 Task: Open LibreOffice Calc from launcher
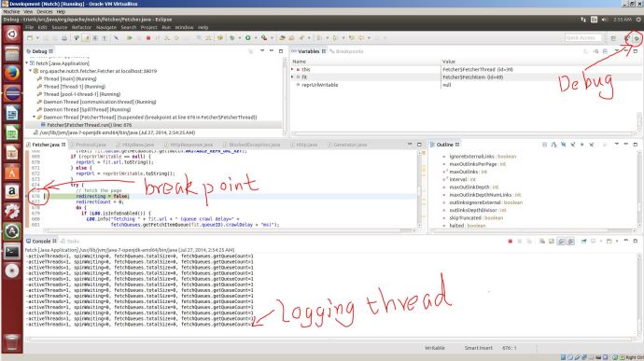pos(12,132)
